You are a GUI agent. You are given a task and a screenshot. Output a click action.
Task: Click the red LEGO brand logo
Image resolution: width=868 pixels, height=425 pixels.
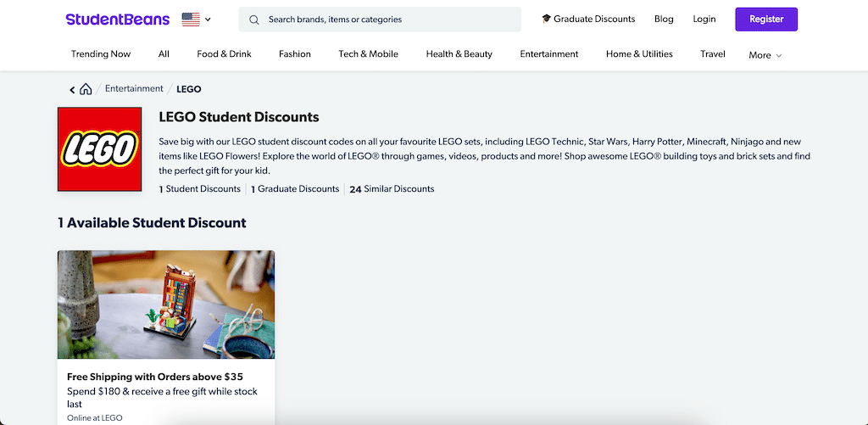(99, 149)
